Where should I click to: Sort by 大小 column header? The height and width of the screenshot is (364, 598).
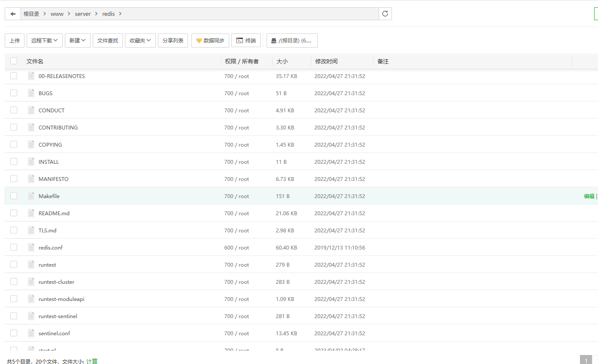tap(282, 61)
